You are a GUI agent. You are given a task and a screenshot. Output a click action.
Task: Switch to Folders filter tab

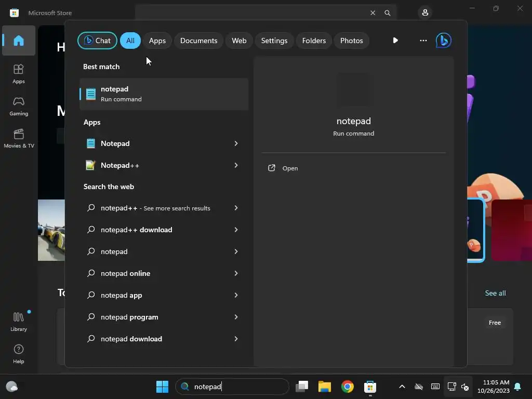pos(314,41)
